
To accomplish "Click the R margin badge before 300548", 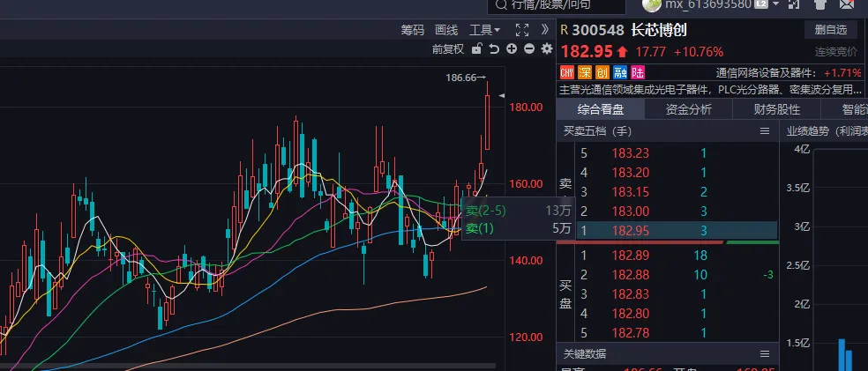I will tap(564, 30).
